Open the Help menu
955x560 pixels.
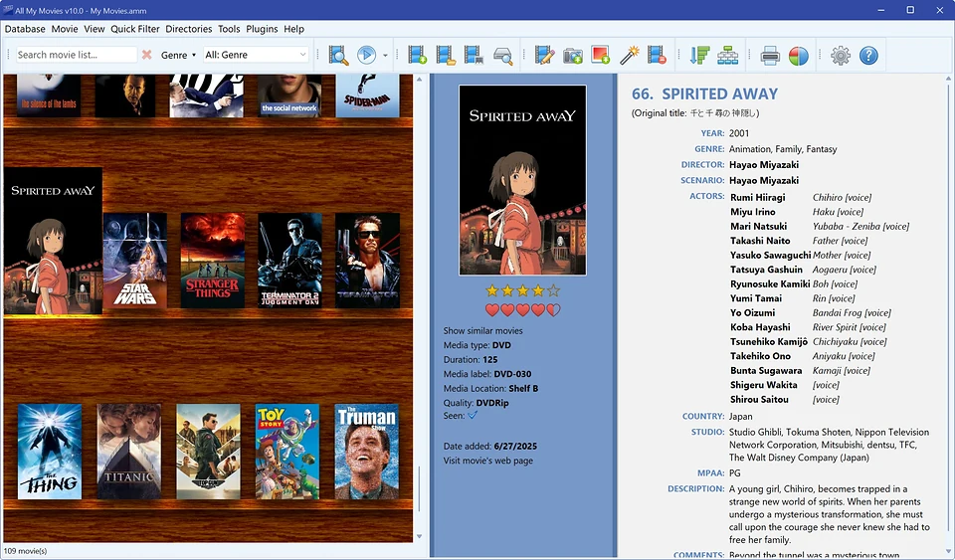pyautogui.click(x=293, y=29)
